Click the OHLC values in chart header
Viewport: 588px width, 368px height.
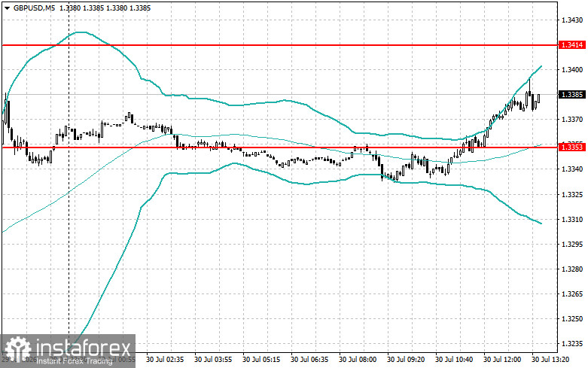(105, 8)
